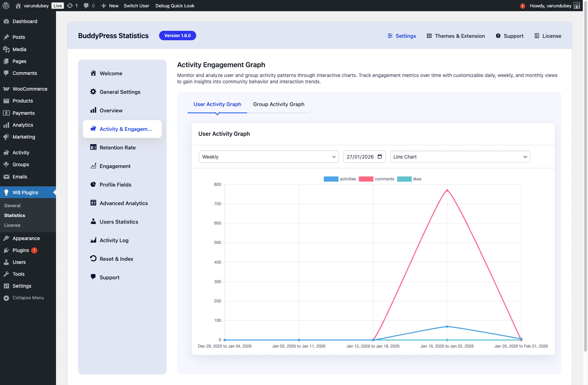Click the Reset & Index icon

pyautogui.click(x=93, y=259)
